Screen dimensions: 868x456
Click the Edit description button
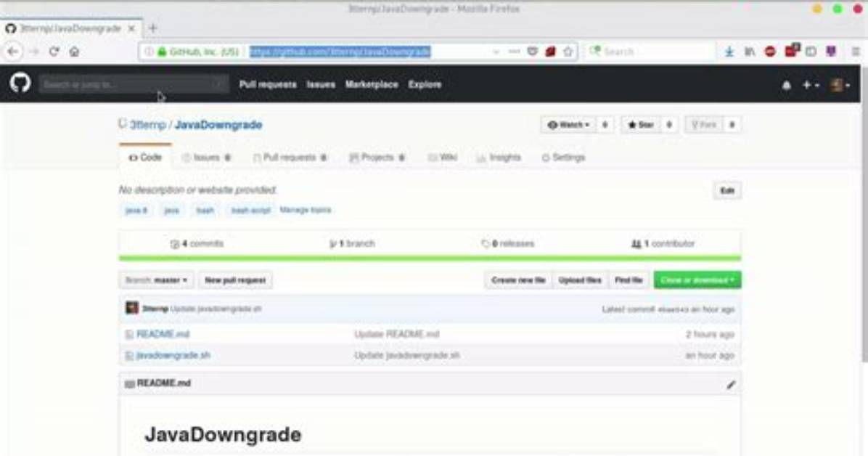point(726,190)
